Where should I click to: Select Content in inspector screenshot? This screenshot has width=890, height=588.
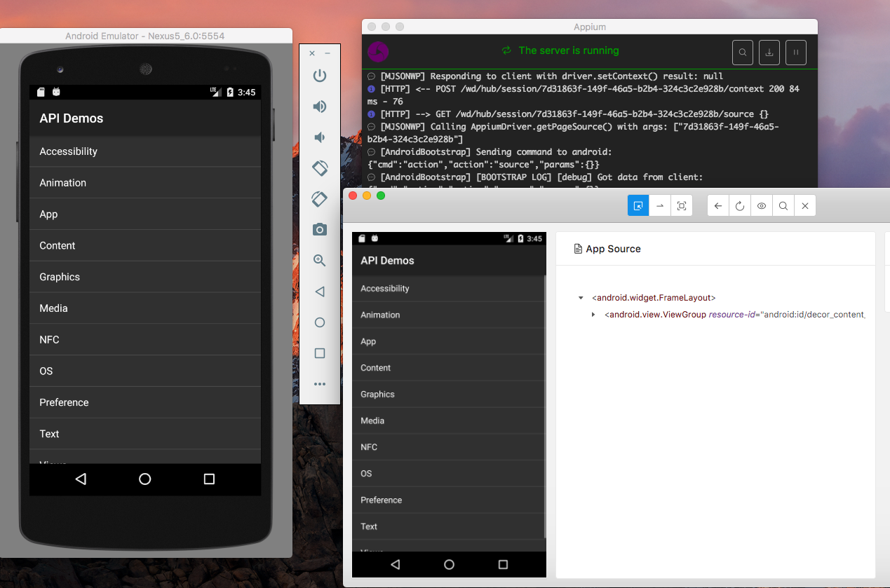click(x=448, y=368)
